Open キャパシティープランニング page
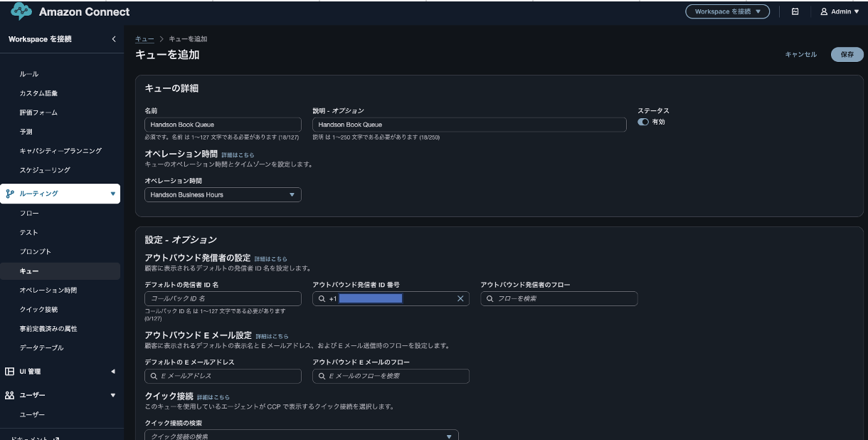The image size is (868, 440). coord(60,151)
